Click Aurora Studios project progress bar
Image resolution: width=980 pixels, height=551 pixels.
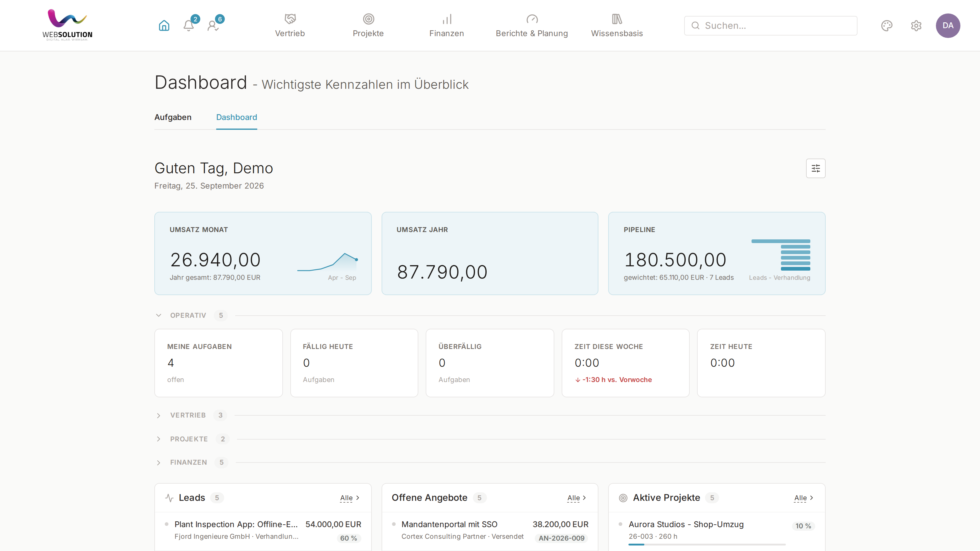click(x=707, y=545)
